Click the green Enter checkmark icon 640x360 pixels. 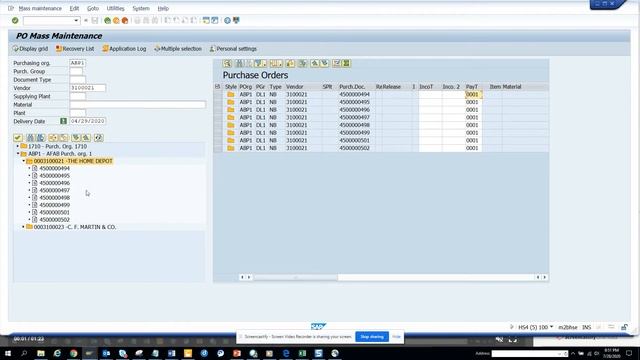coord(15,20)
